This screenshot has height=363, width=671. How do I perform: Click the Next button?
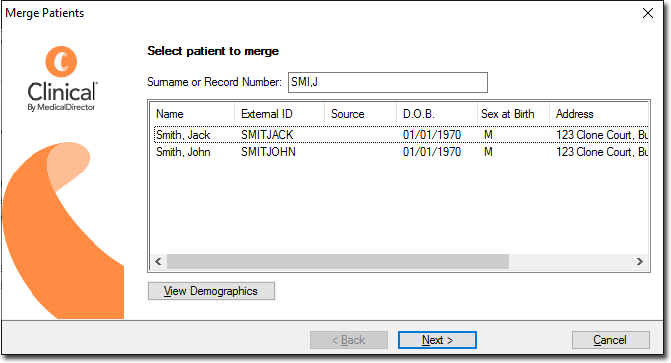(437, 340)
